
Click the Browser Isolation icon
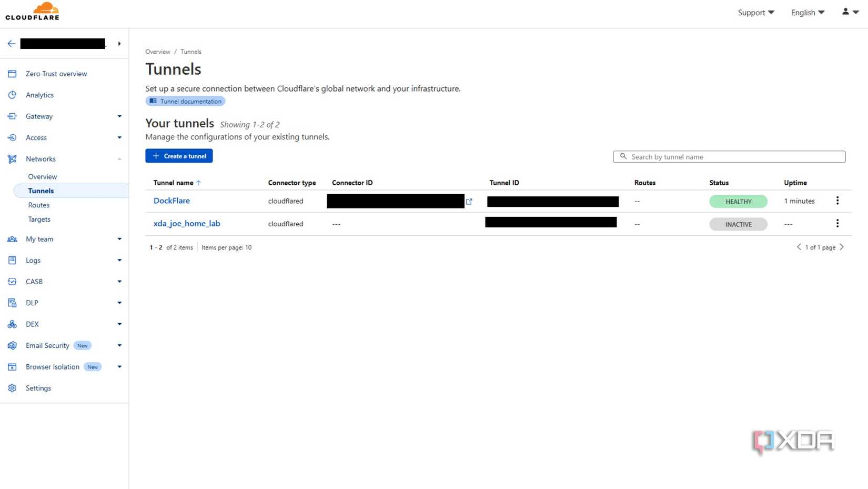coord(12,367)
